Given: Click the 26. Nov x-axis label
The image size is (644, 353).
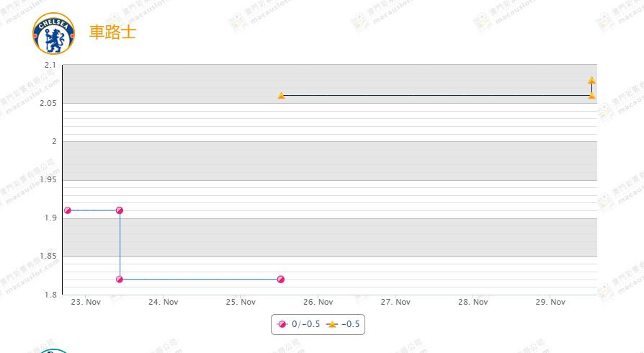Looking at the screenshot, I should point(318,302).
